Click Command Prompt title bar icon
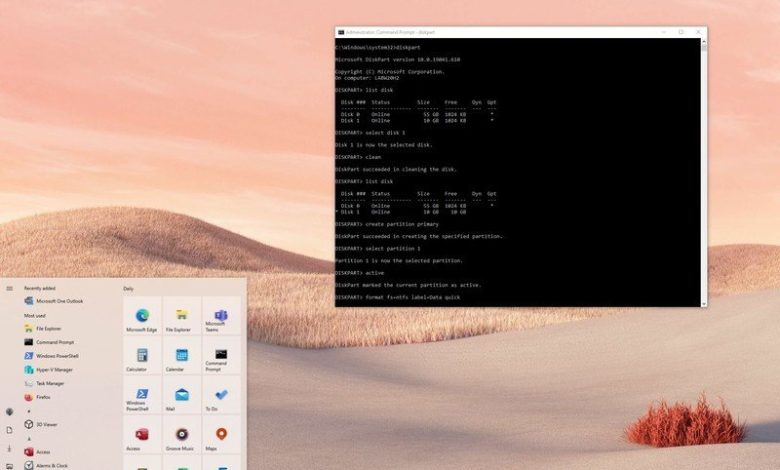 coord(341,32)
